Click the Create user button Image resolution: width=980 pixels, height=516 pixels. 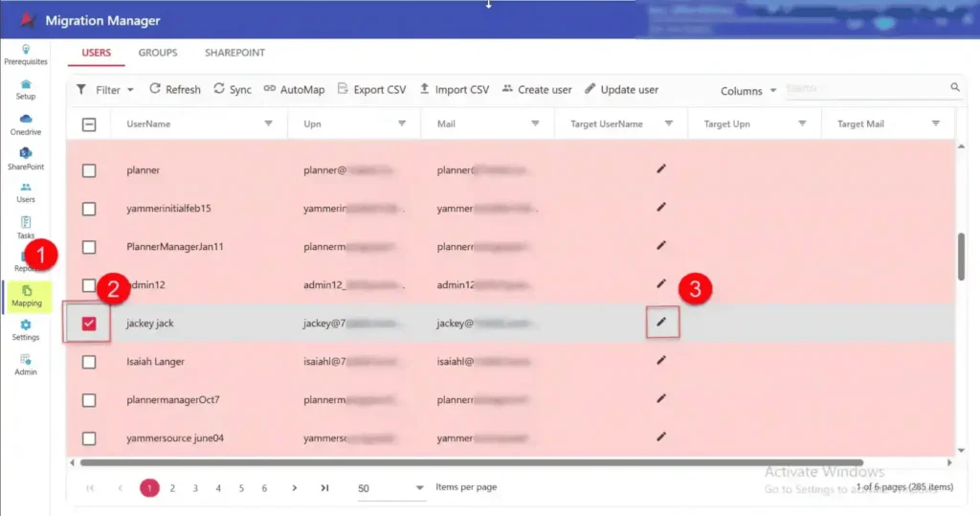coord(537,89)
